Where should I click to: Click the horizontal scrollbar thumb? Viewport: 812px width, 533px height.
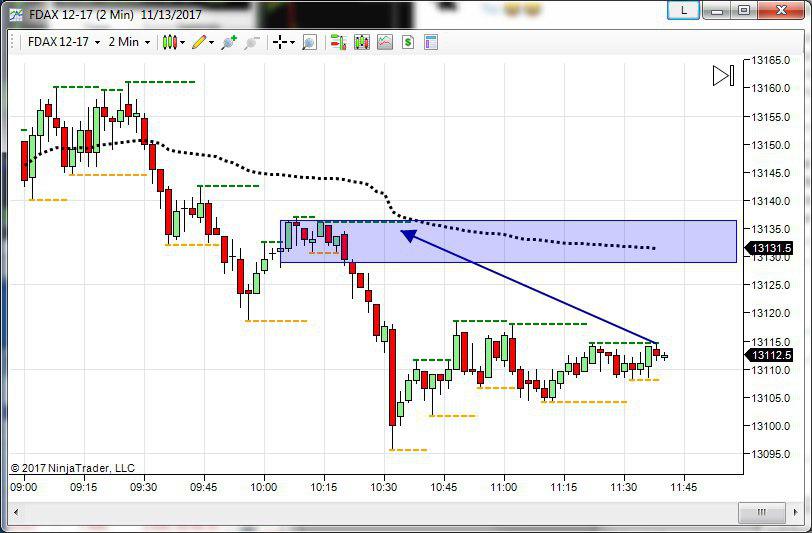[x=761, y=512]
